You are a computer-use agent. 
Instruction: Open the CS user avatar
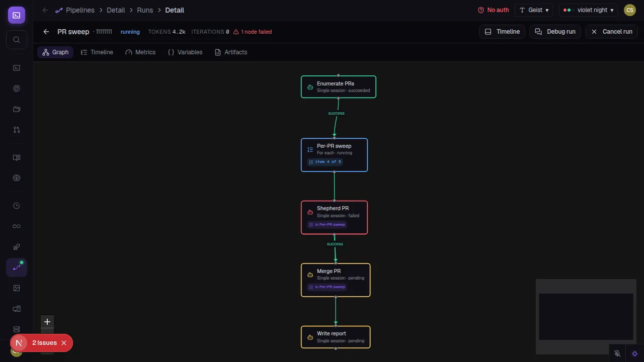pyautogui.click(x=629, y=10)
